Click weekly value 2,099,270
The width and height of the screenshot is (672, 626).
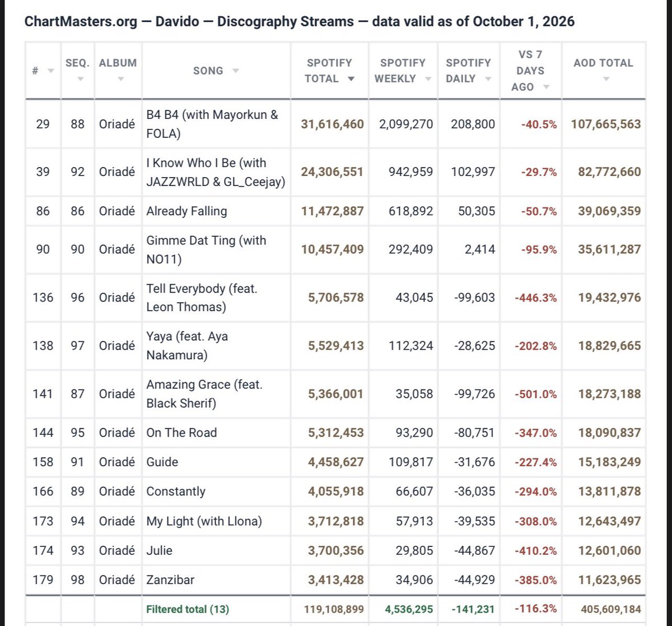406,124
